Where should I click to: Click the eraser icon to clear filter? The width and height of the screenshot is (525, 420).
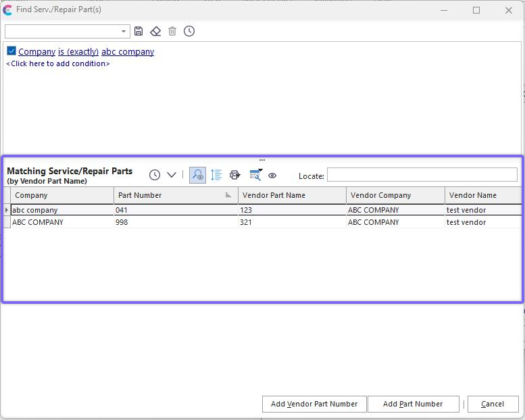(x=155, y=31)
